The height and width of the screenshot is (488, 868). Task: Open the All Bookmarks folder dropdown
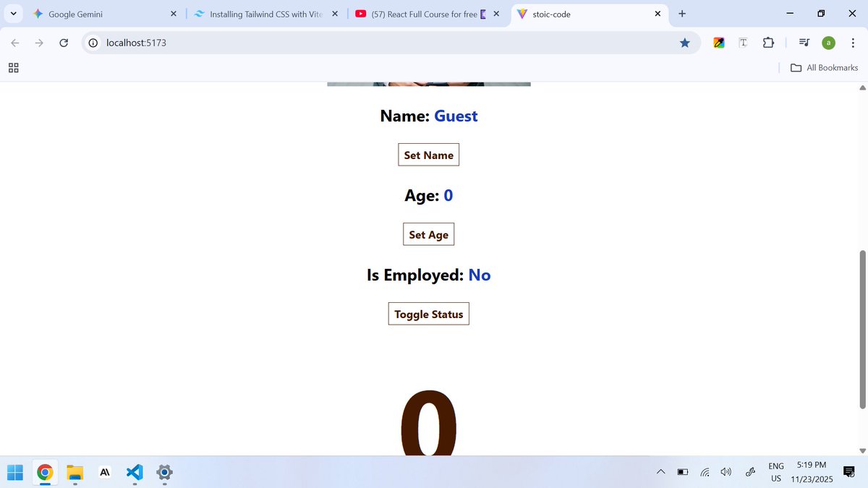(x=823, y=67)
